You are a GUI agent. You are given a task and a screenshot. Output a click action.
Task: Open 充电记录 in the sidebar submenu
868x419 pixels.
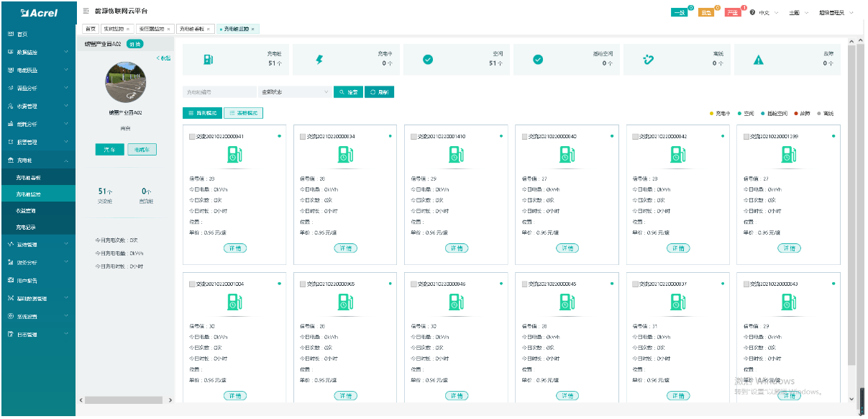point(26,227)
